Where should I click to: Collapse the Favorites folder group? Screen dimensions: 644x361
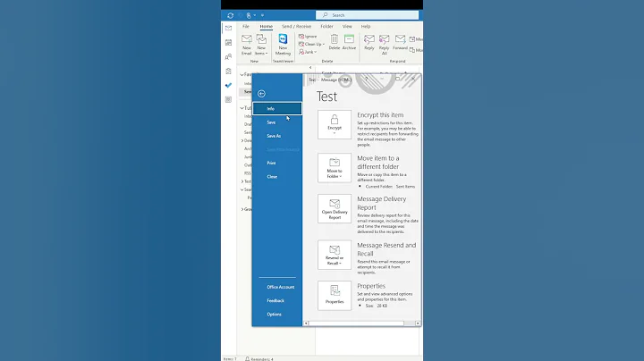(x=241, y=75)
